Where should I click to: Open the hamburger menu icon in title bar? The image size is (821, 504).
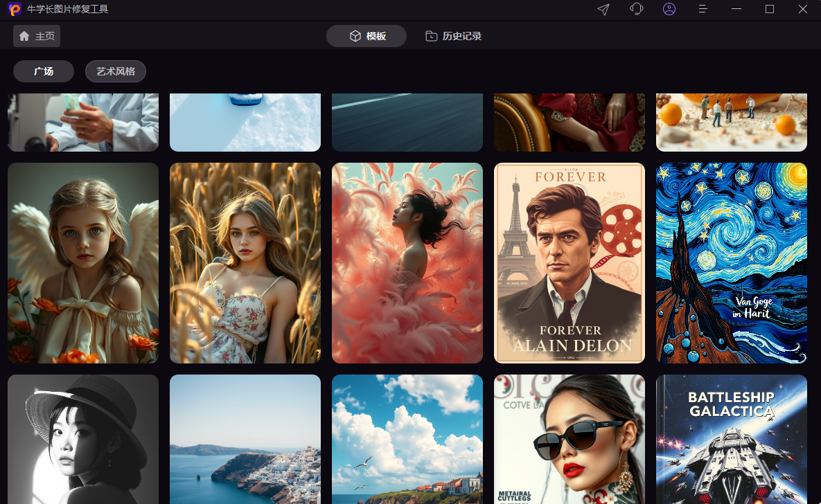click(x=703, y=10)
